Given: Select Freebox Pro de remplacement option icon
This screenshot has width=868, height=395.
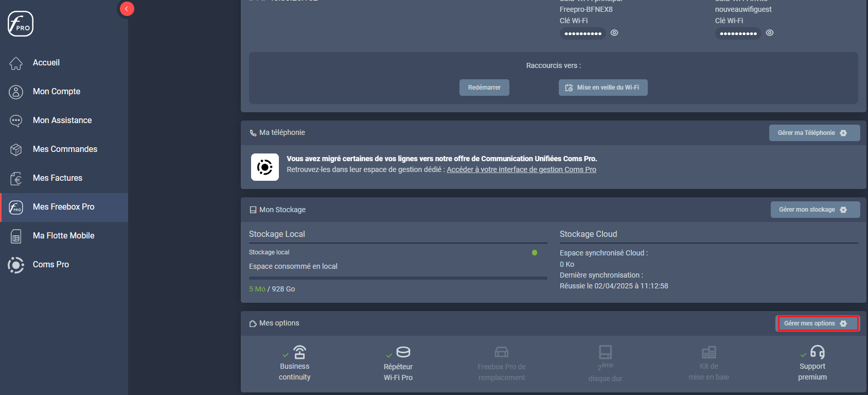Looking at the screenshot, I should (x=502, y=352).
